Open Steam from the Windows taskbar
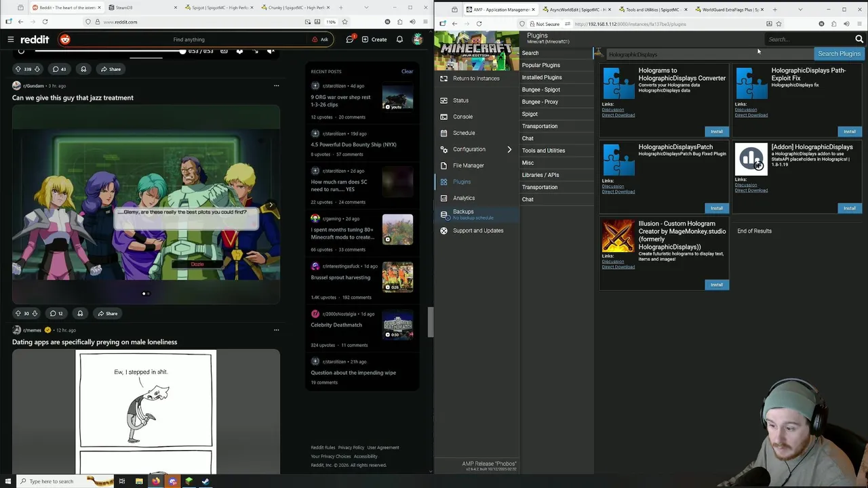Viewport: 868px width, 488px height. [x=205, y=481]
